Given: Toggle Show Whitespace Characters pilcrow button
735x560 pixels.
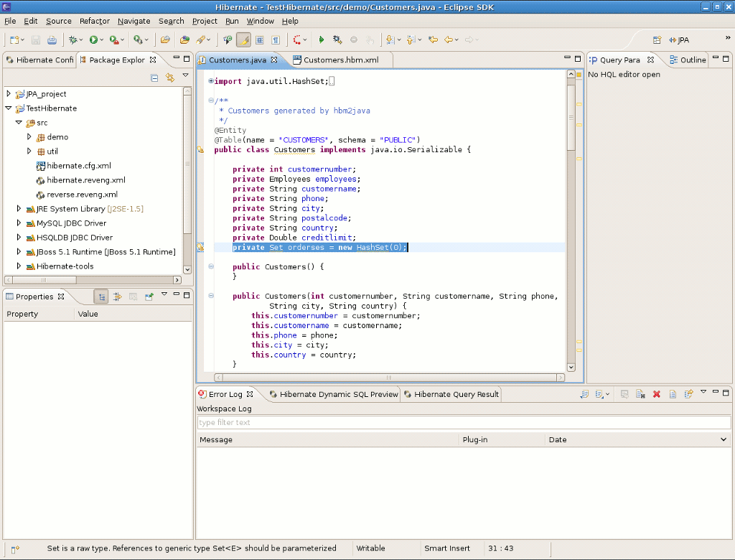Looking at the screenshot, I should pos(275,40).
